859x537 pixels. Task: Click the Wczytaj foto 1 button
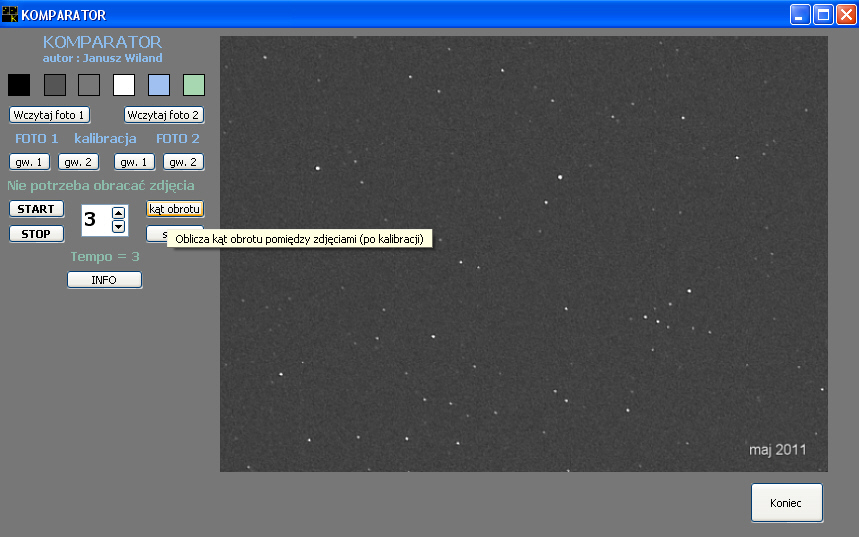[49, 115]
